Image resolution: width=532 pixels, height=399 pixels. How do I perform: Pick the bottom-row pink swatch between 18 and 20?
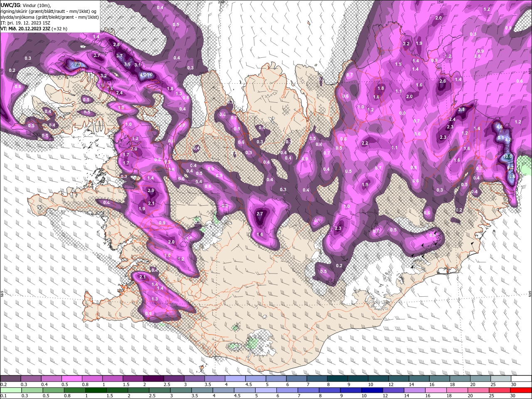(x=456, y=390)
